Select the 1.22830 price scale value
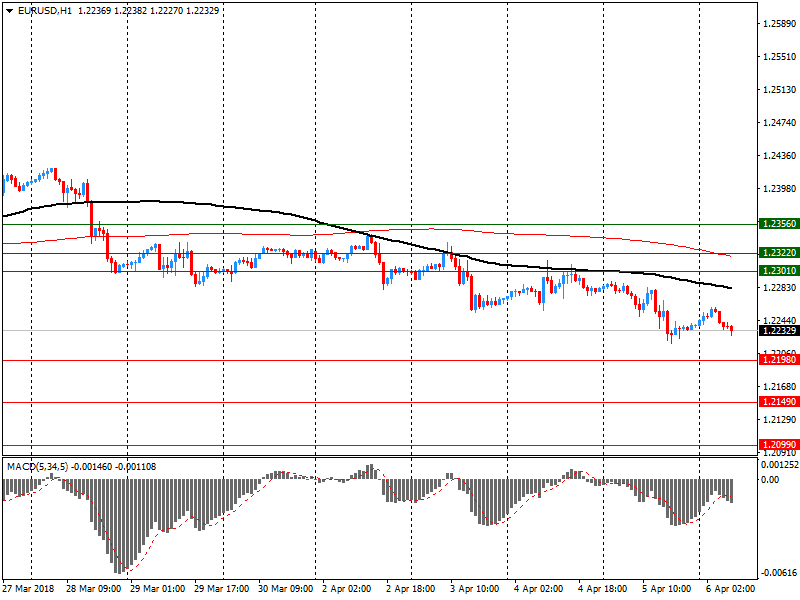The width and height of the screenshot is (800, 600). (x=780, y=288)
